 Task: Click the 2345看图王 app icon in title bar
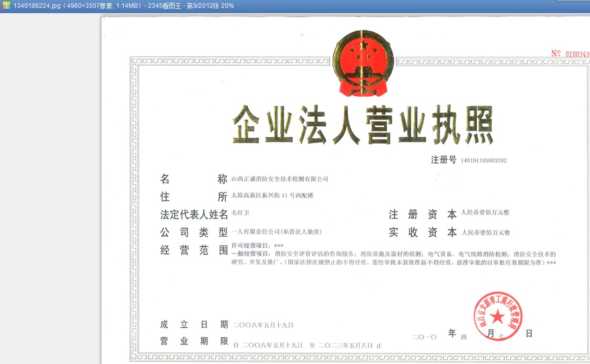click(x=6, y=6)
